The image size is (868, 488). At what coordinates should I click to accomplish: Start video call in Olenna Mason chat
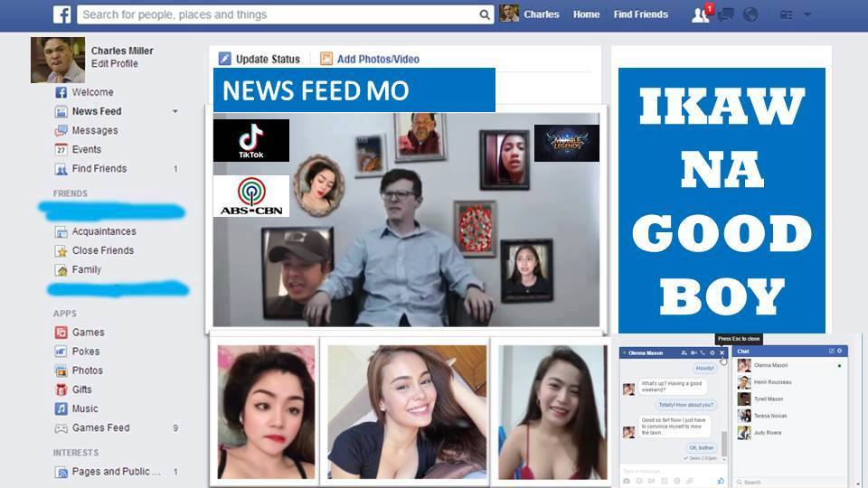pyautogui.click(x=693, y=353)
